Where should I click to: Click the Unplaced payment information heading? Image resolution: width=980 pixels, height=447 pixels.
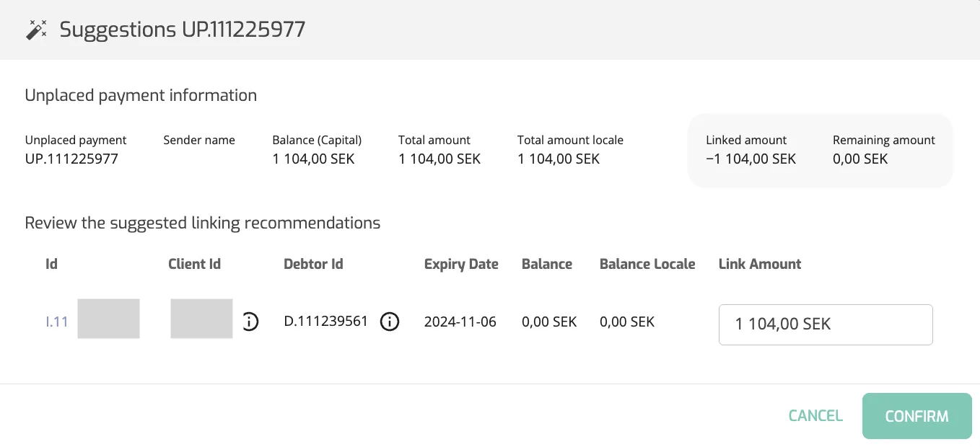(141, 95)
